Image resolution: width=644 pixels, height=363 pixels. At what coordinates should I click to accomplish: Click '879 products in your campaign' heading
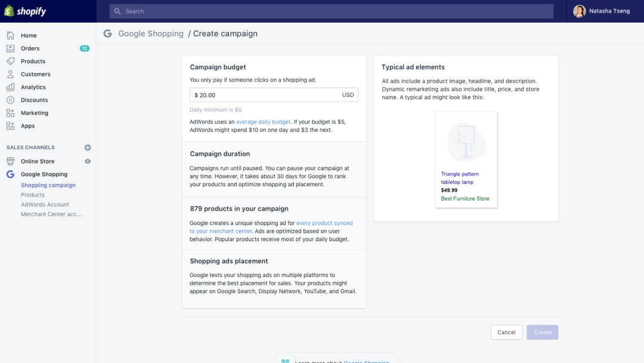pyautogui.click(x=239, y=208)
